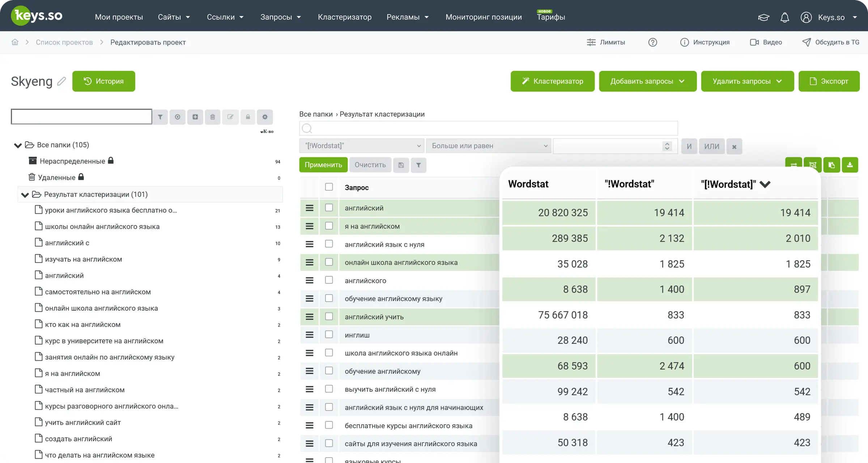Expand the Добавить запросы dropdown button

click(648, 81)
